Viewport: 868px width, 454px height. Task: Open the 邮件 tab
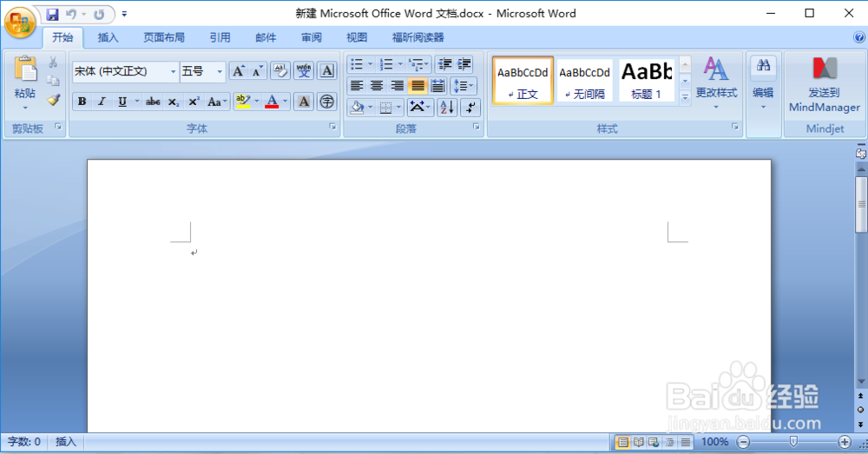266,37
